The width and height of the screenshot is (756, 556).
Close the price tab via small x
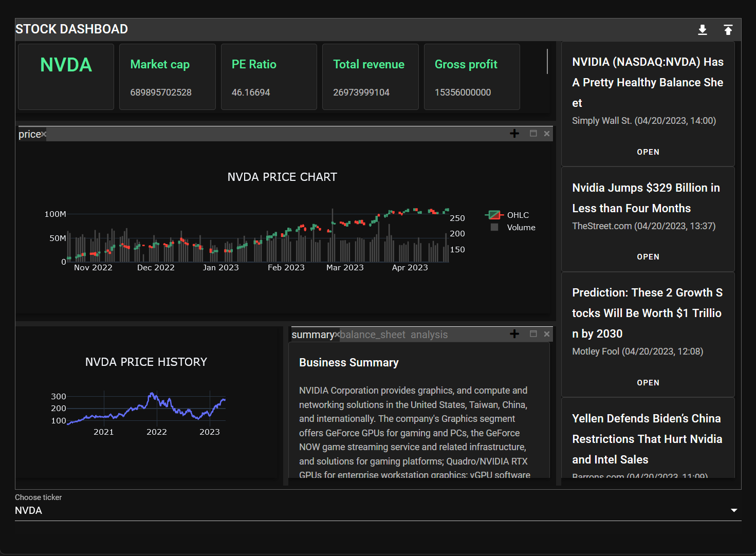44,134
